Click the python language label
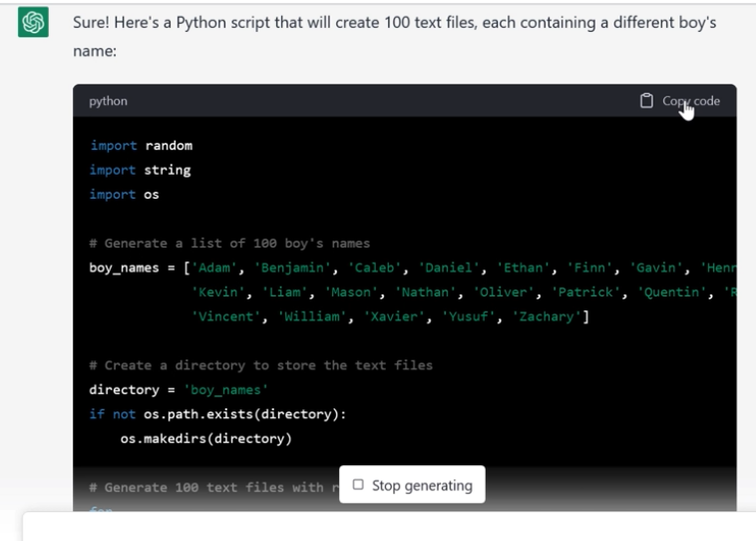Image resolution: width=756 pixels, height=541 pixels. click(108, 101)
